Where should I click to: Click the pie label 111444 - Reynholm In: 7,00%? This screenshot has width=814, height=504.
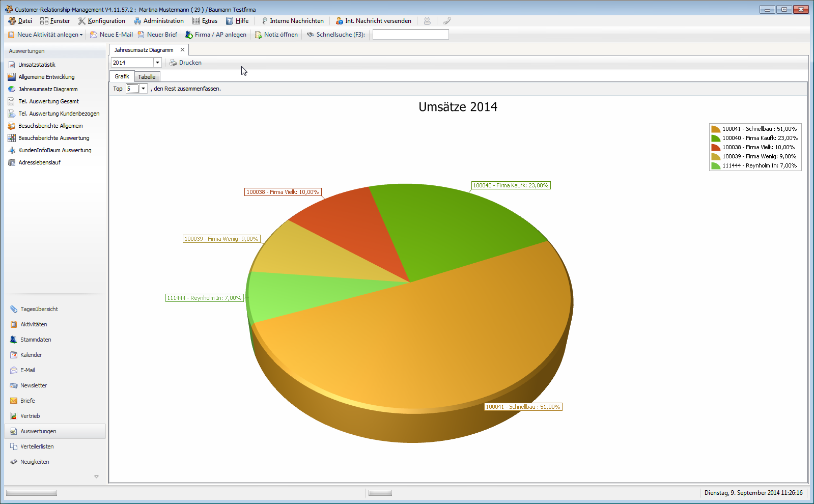(x=205, y=298)
